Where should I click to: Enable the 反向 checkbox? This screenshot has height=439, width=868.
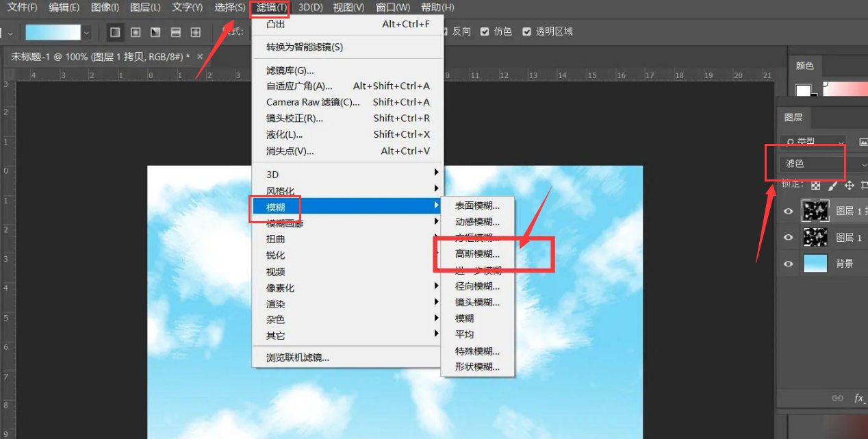447,31
